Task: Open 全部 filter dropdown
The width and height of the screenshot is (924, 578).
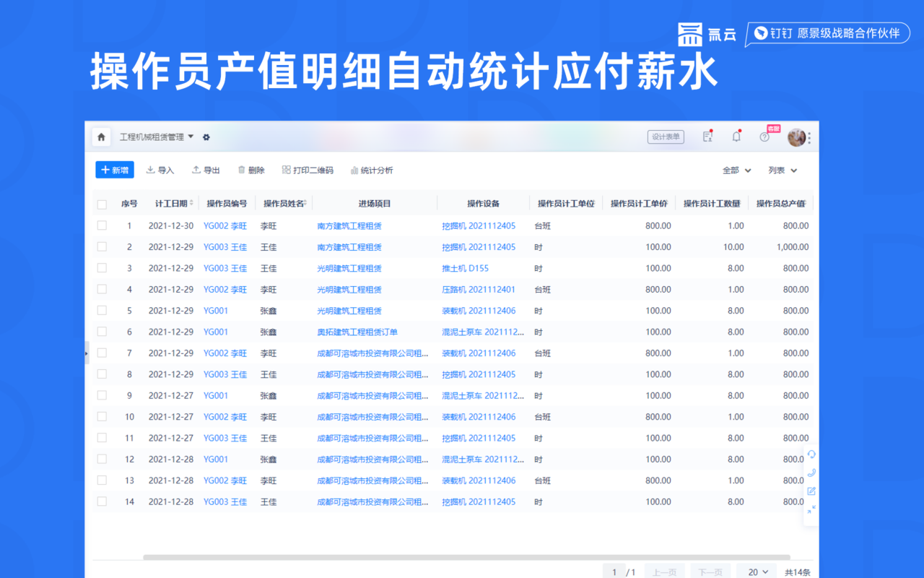Action: (x=737, y=171)
